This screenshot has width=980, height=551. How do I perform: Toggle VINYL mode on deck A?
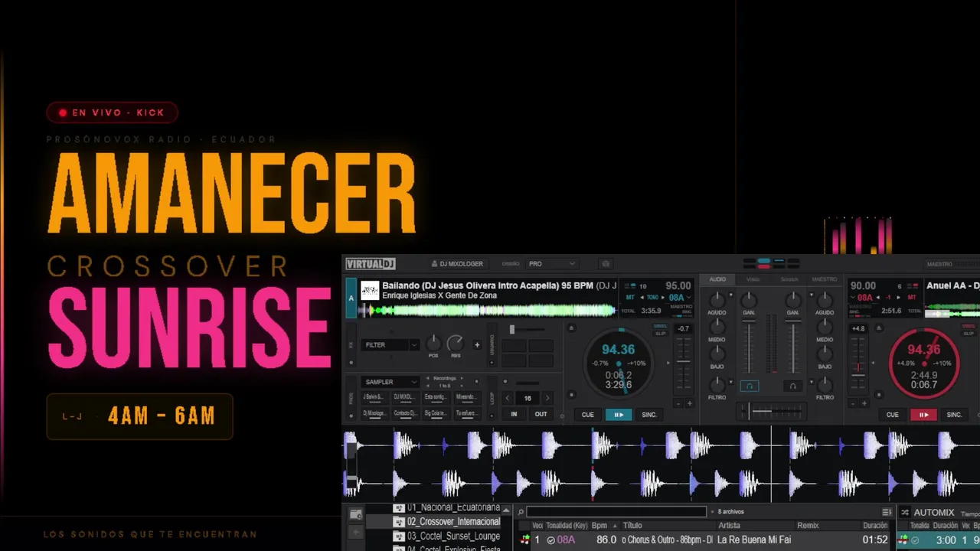coord(660,326)
